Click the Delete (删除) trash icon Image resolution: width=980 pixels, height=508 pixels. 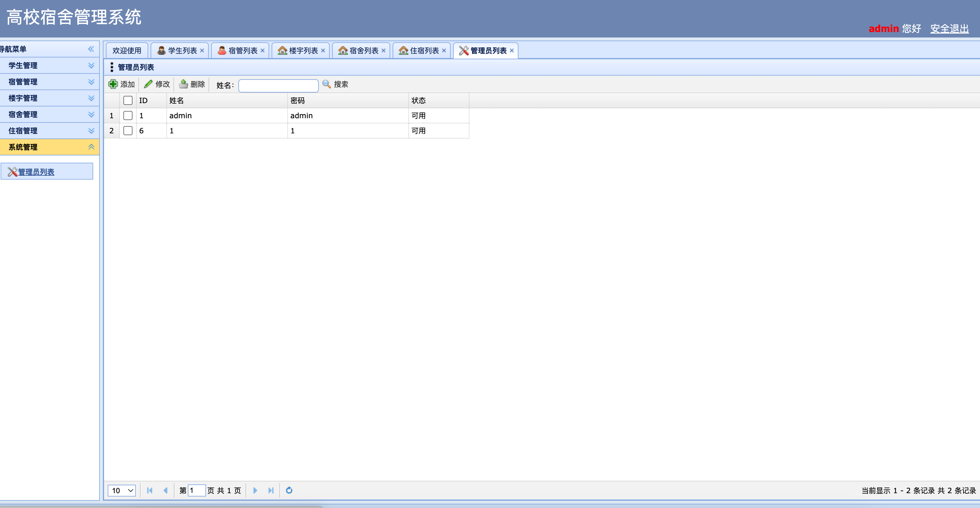pos(183,84)
